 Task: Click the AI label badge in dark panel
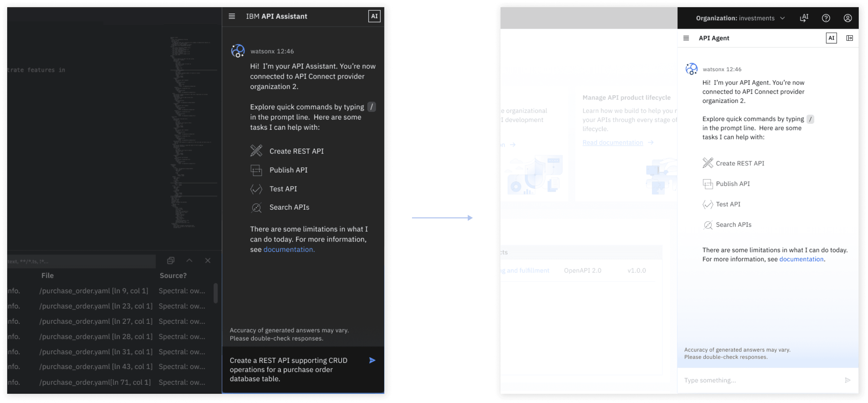pyautogui.click(x=374, y=16)
